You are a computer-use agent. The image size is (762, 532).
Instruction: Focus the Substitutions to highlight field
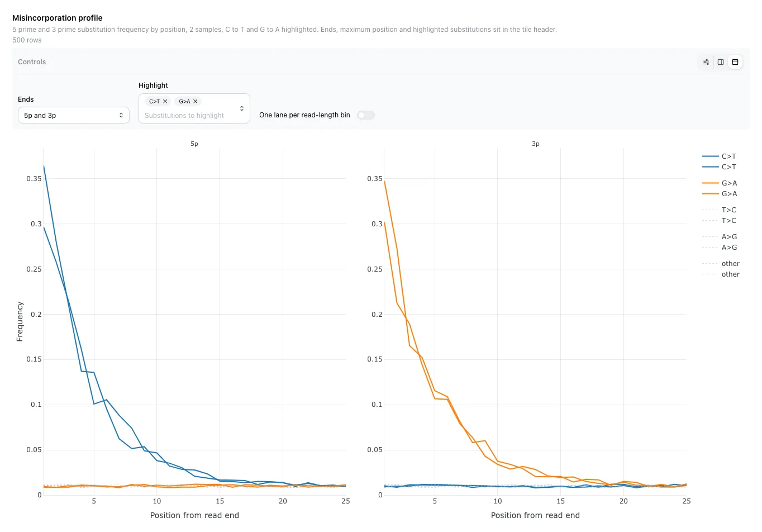(x=184, y=116)
